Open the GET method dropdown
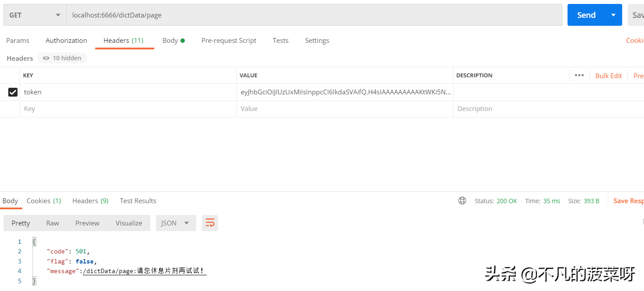Image resolution: width=644 pixels, height=291 pixels. tap(35, 15)
